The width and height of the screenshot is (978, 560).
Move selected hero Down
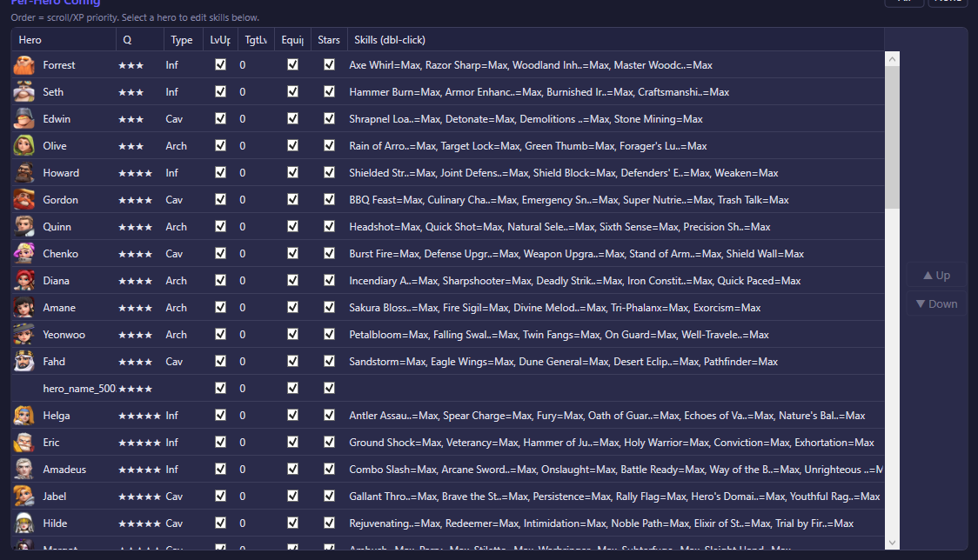937,303
